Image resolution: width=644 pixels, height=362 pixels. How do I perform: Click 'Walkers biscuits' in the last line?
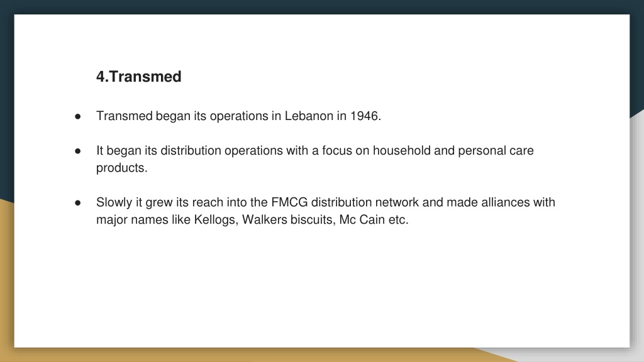pos(288,219)
